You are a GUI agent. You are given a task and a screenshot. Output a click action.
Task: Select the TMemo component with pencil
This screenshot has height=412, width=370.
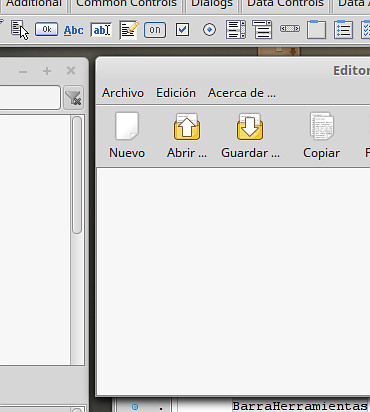click(x=129, y=30)
